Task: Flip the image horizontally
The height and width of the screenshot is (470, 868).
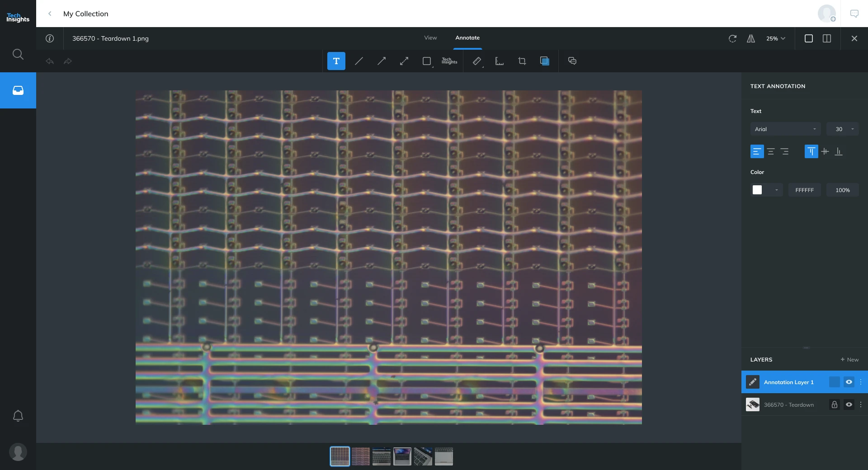Action: [x=750, y=38]
